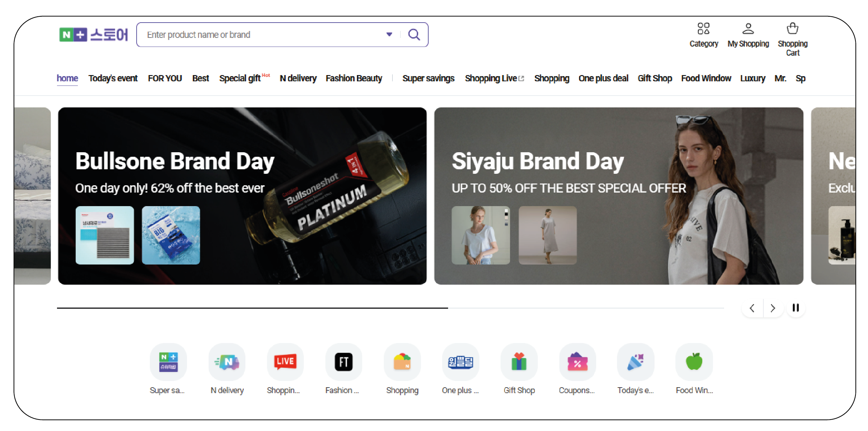Open the Category grid icon
The width and height of the screenshot is (868, 431).
(703, 29)
